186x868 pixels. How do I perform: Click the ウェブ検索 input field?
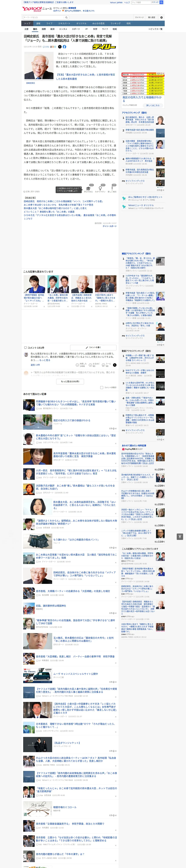point(141,2)
